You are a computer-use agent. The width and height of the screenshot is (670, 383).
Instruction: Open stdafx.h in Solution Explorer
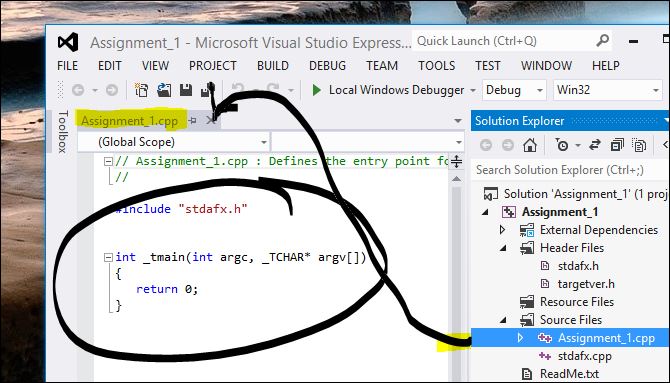coord(578,266)
